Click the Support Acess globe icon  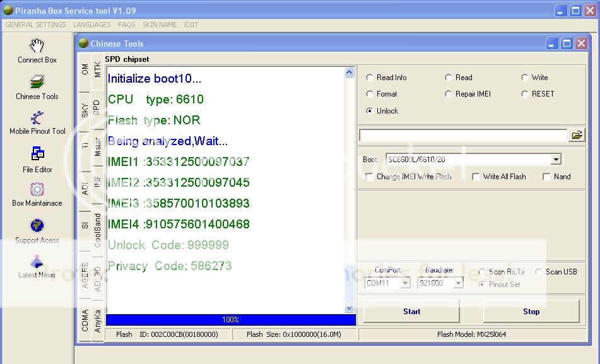(x=37, y=225)
